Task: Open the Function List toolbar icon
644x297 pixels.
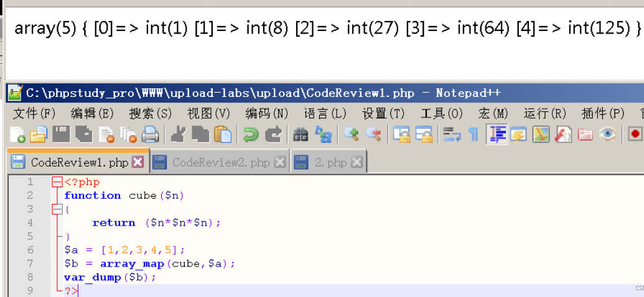Action: (563, 134)
